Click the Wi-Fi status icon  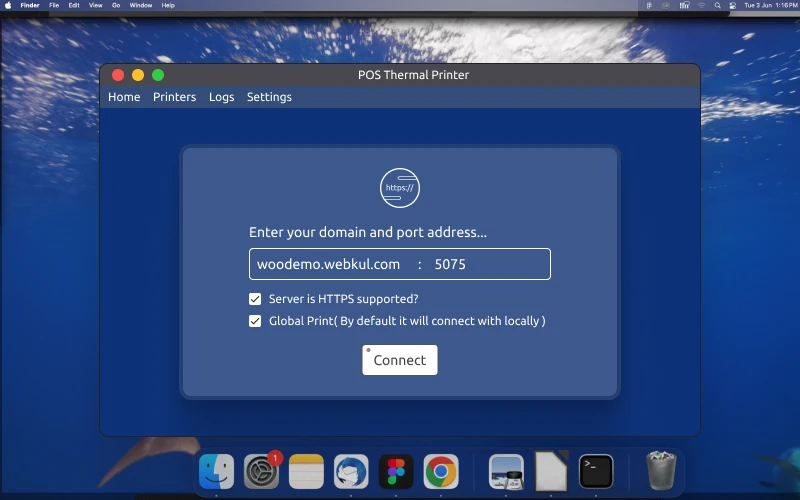[x=702, y=5]
